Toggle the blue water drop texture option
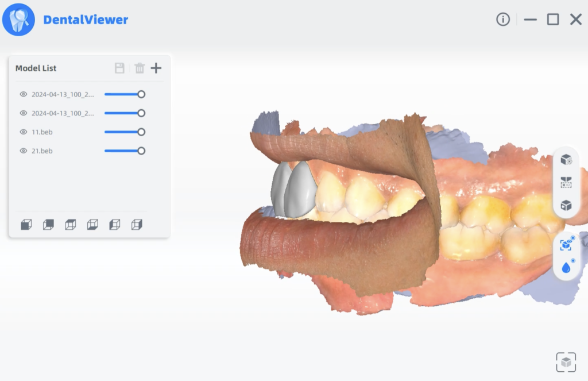 pos(567,266)
